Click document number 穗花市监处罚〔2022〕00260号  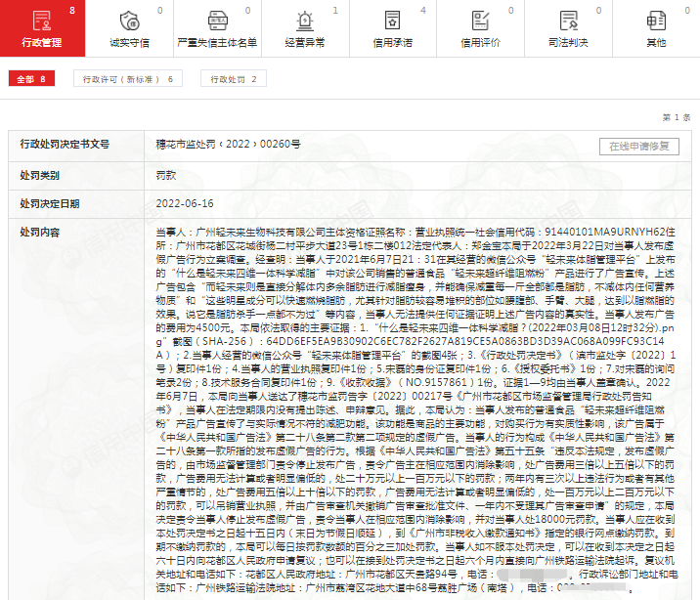(228, 145)
